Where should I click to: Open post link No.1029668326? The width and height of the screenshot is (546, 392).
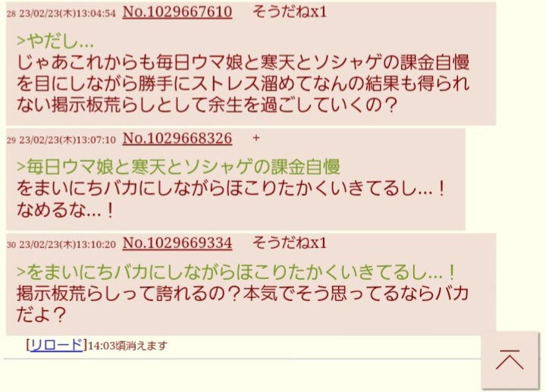coord(177,139)
